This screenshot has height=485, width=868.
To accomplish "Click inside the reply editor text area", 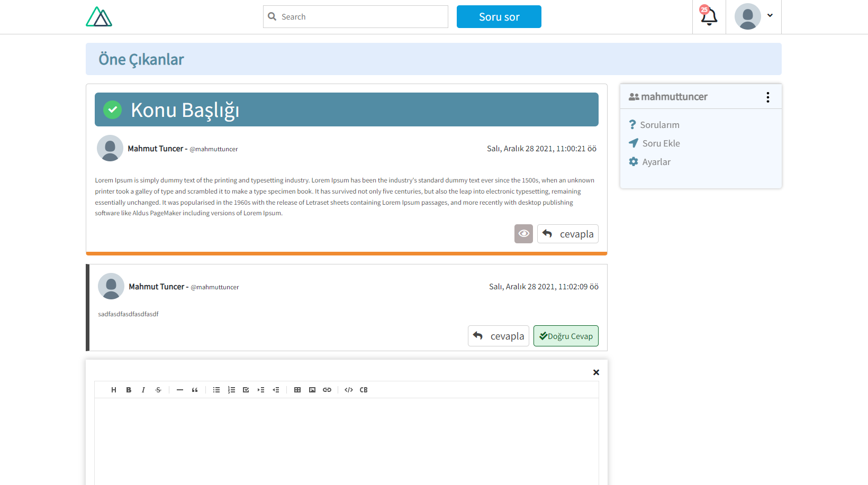I will click(347, 442).
